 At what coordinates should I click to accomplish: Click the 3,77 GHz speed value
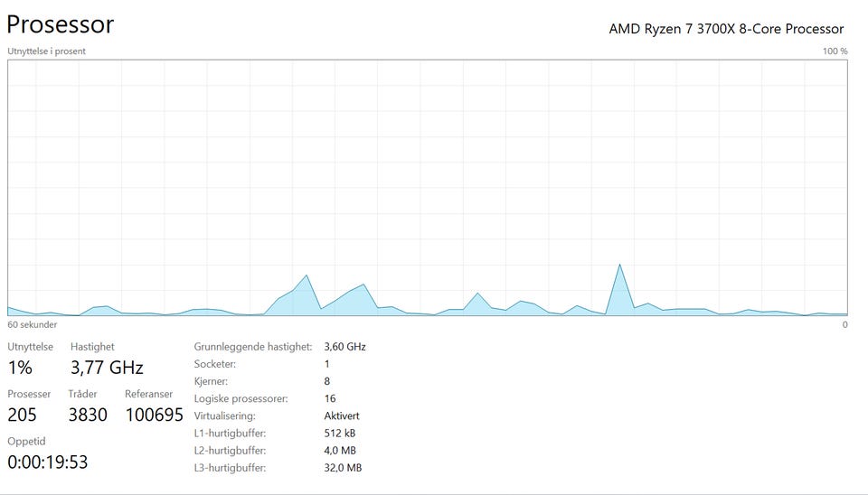[x=107, y=368]
